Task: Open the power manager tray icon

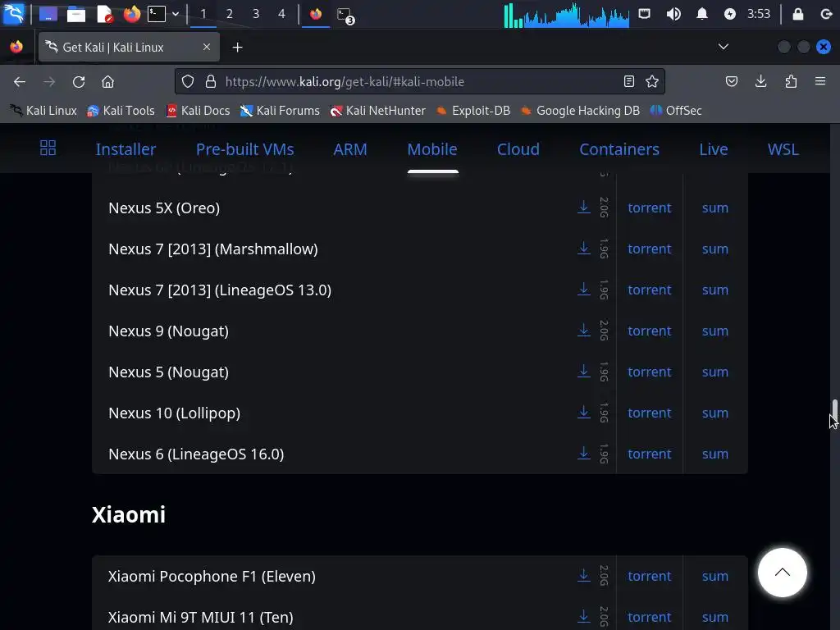Action: pyautogui.click(x=729, y=14)
